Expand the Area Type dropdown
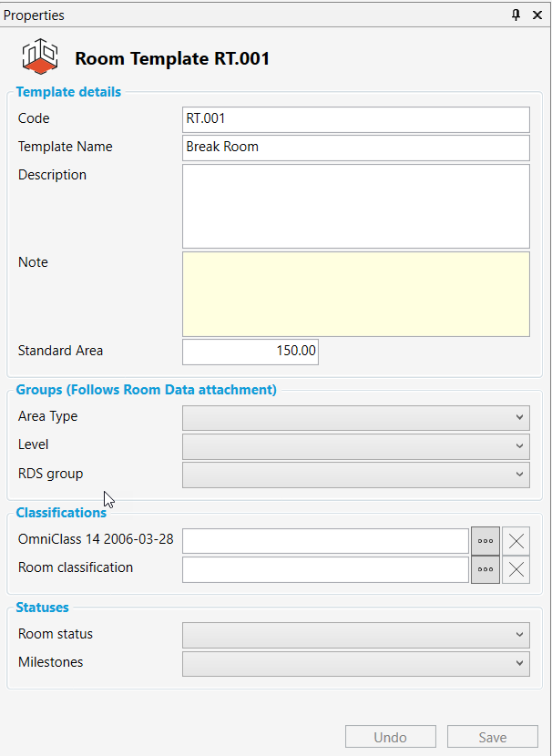552x756 pixels. (355, 418)
